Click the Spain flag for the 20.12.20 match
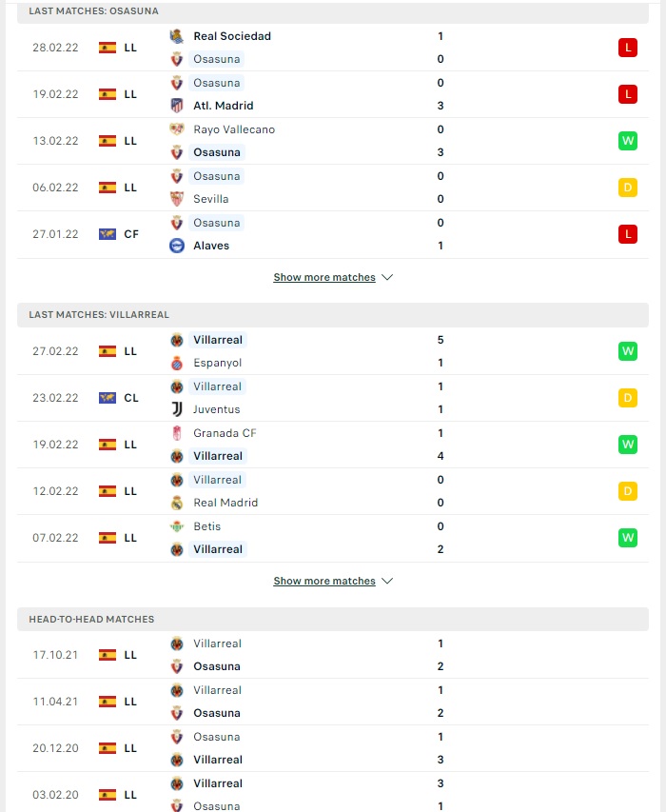The image size is (666, 812). [x=108, y=748]
